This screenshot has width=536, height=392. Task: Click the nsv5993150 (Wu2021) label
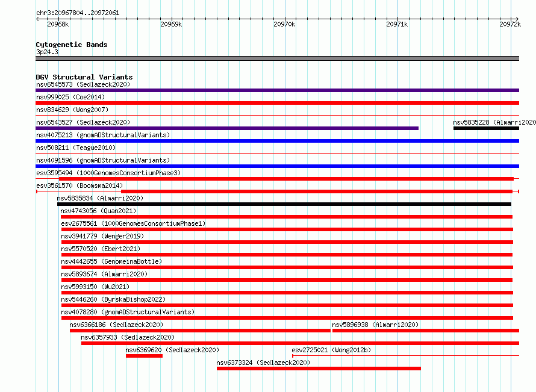point(95,287)
